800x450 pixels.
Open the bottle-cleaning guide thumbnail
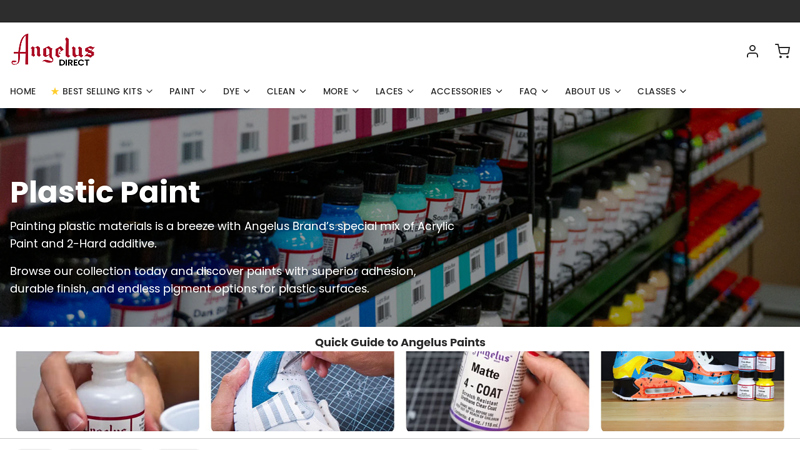click(x=108, y=391)
